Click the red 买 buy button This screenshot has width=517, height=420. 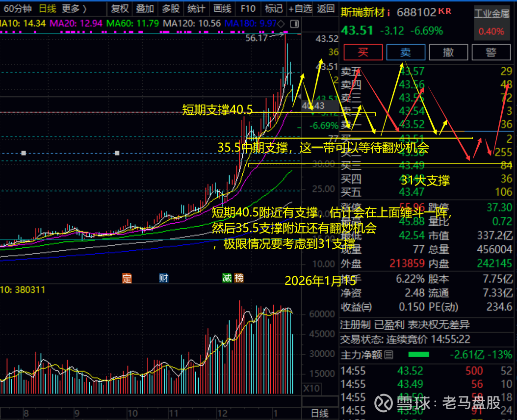[x=363, y=52]
